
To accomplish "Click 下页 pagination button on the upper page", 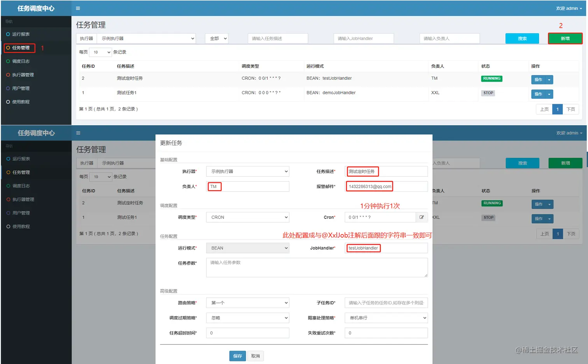I will (570, 109).
